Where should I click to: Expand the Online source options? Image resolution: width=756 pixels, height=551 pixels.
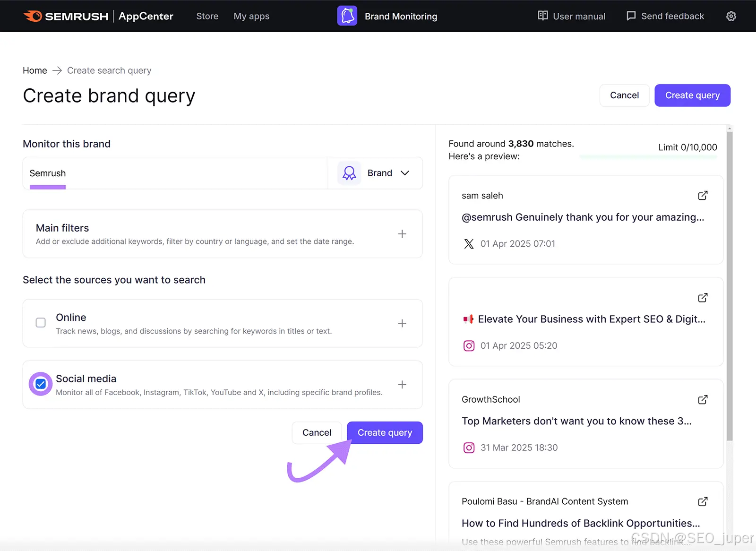[402, 323]
